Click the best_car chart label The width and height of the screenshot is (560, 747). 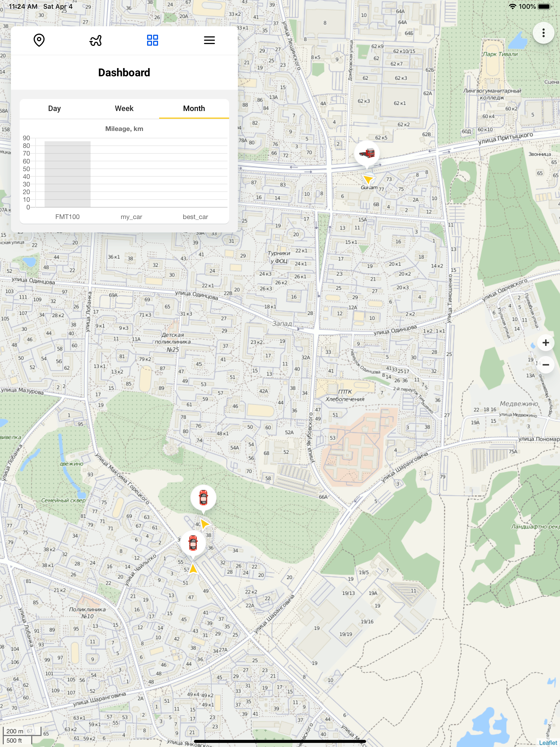pos(195,217)
